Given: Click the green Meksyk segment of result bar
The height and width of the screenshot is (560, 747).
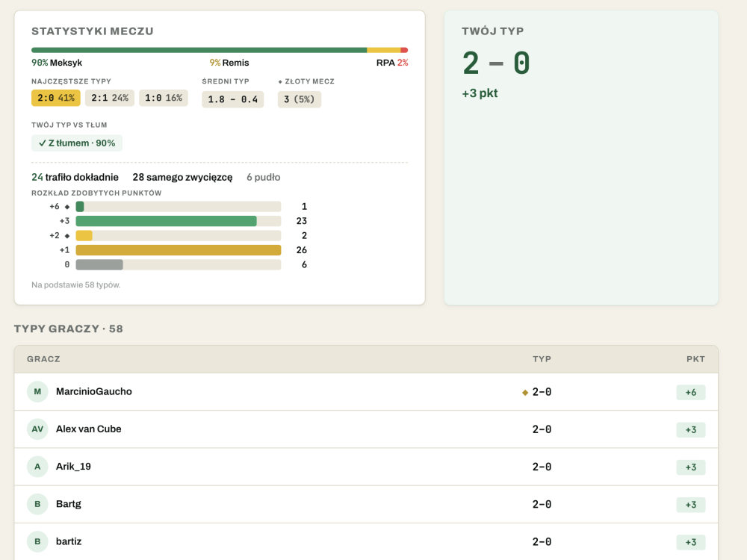Looking at the screenshot, I should pos(199,50).
